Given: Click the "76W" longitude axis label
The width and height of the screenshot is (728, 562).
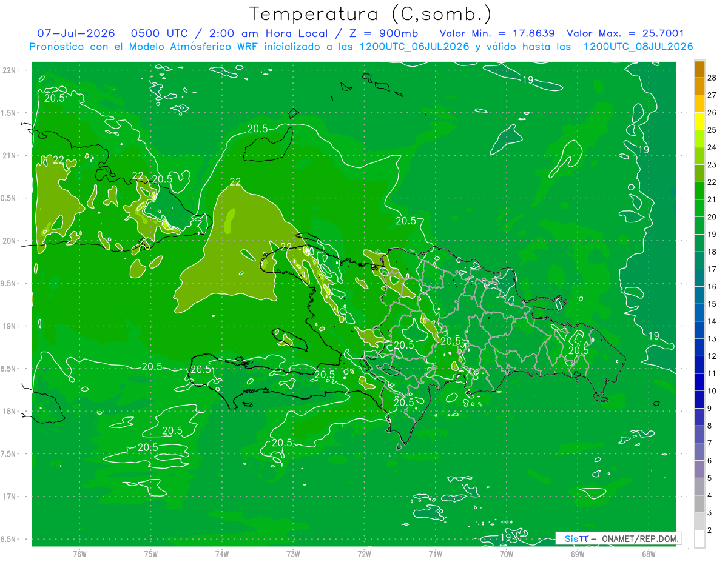Looking at the screenshot, I should point(79,554).
